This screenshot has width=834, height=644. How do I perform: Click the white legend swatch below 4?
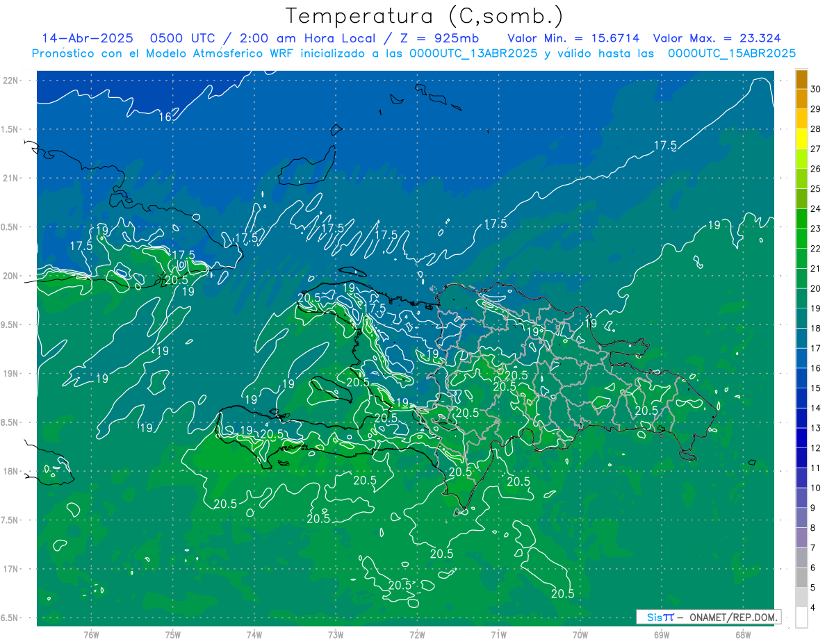(x=802, y=618)
